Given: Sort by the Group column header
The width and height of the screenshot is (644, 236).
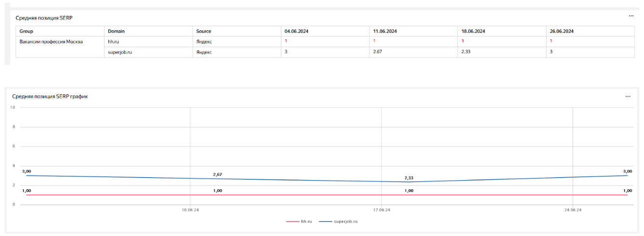Looking at the screenshot, I should tap(26, 31).
